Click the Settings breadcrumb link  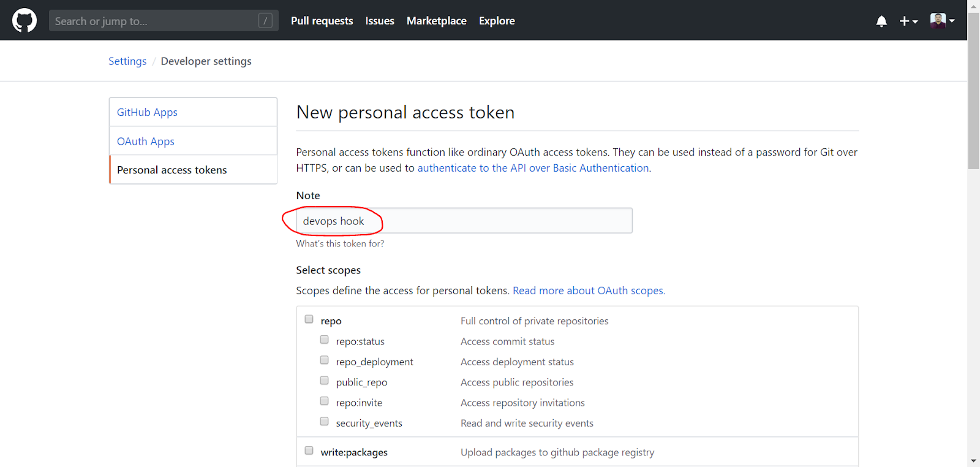(127, 61)
